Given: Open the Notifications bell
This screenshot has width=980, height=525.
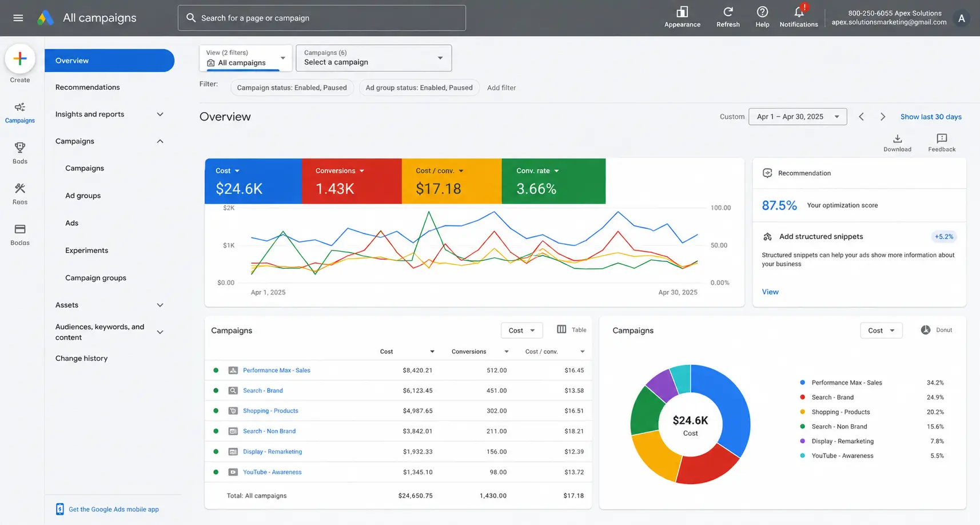Looking at the screenshot, I should tap(799, 11).
